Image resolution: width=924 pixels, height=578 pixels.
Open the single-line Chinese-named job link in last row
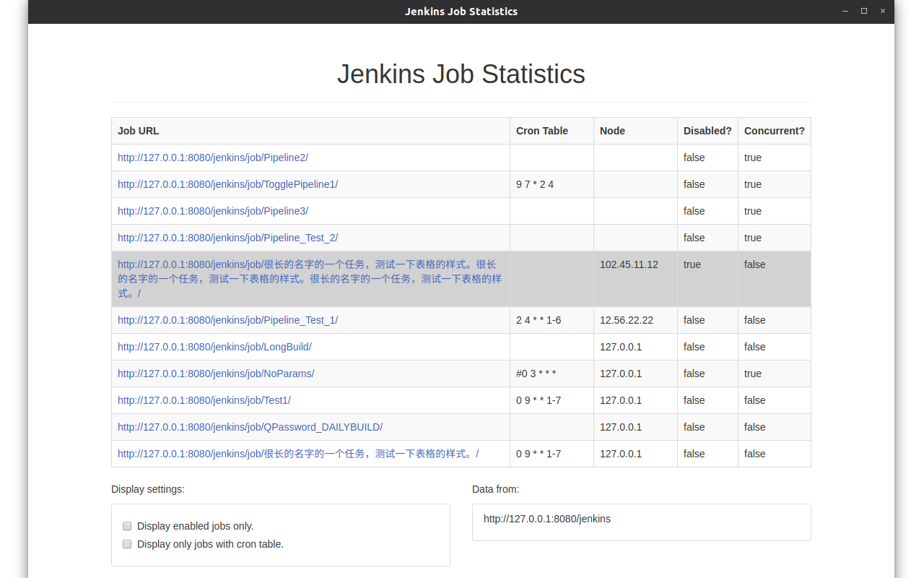[298, 454]
